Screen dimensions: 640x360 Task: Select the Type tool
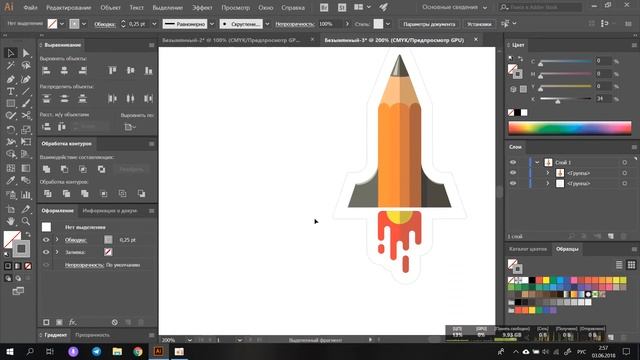[x=11, y=91]
